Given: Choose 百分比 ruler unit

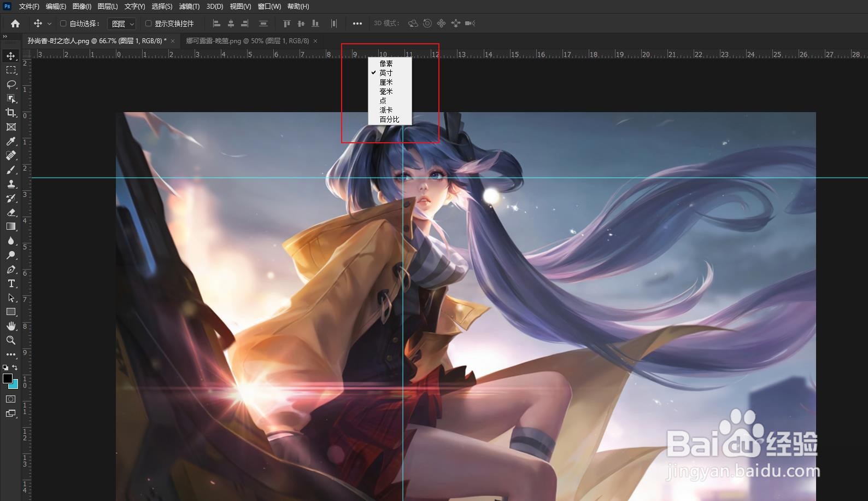Looking at the screenshot, I should [x=390, y=119].
